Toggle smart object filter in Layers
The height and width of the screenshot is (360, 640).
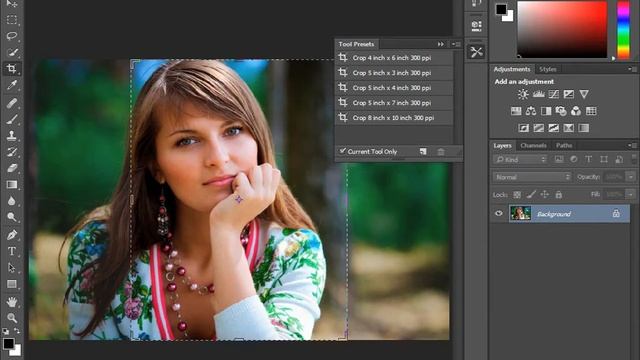[619, 159]
